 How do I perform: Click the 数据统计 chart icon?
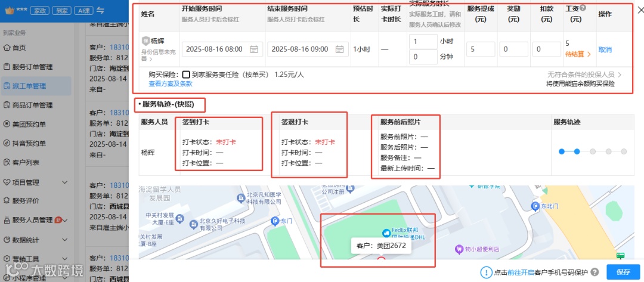click(6, 240)
